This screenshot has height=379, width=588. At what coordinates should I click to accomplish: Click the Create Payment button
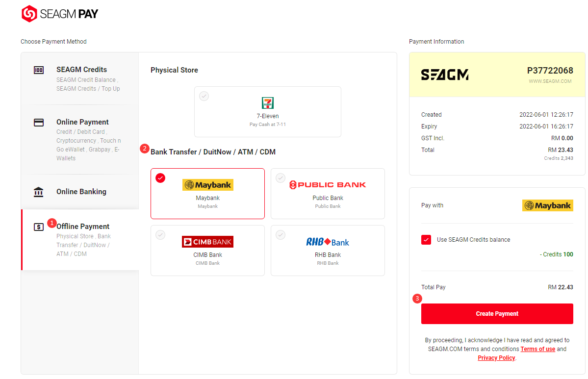(497, 314)
